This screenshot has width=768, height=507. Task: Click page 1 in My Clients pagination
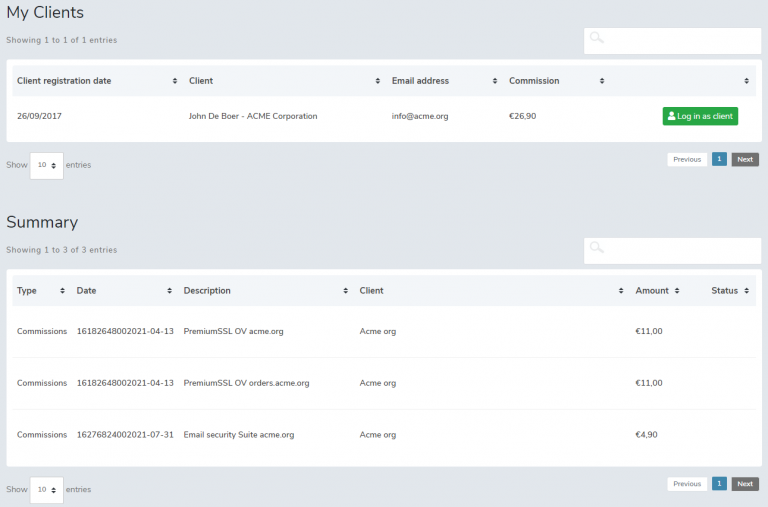pyautogui.click(x=719, y=159)
